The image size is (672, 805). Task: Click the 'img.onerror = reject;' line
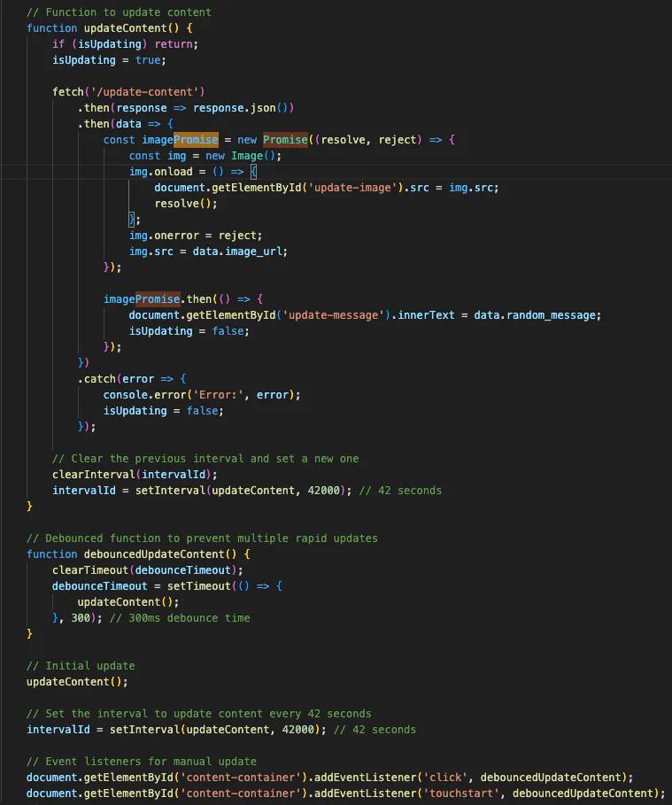(x=196, y=235)
